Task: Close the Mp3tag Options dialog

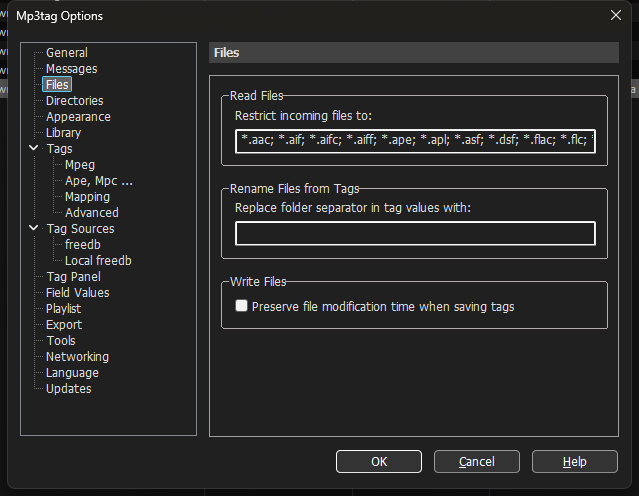Action: coord(615,15)
